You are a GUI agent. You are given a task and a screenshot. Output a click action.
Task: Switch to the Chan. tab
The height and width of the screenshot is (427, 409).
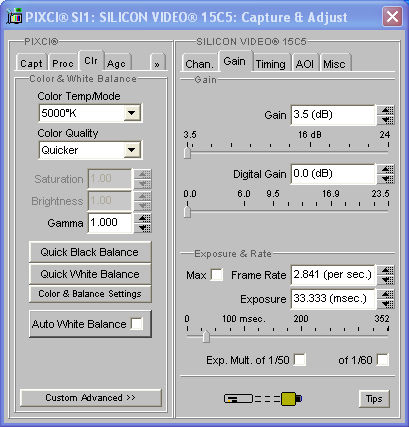click(x=199, y=63)
